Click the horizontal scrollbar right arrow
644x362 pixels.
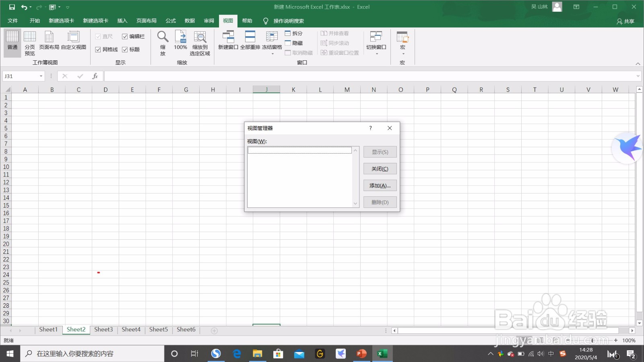[632, 331]
